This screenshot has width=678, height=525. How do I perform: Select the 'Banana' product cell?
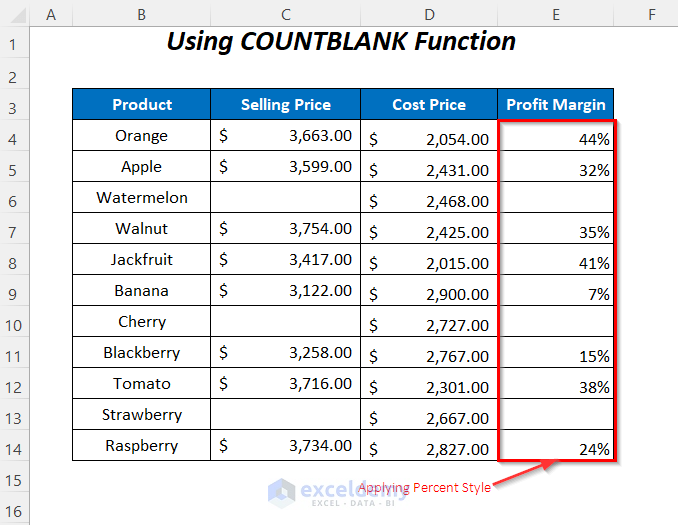(141, 290)
